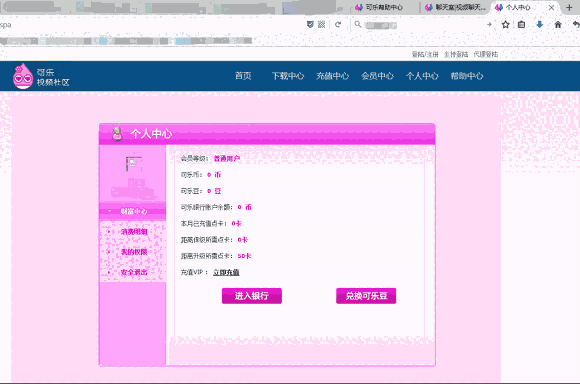Screen dimensions: 580x384
Task: Click the 本月已充值点卡 value 0卡
Action: click(x=236, y=223)
